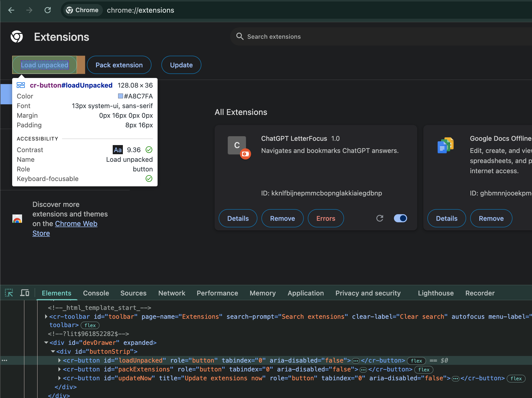532x398 pixels.
Task: Collapse the buttonStrip div node
Action: click(x=53, y=351)
